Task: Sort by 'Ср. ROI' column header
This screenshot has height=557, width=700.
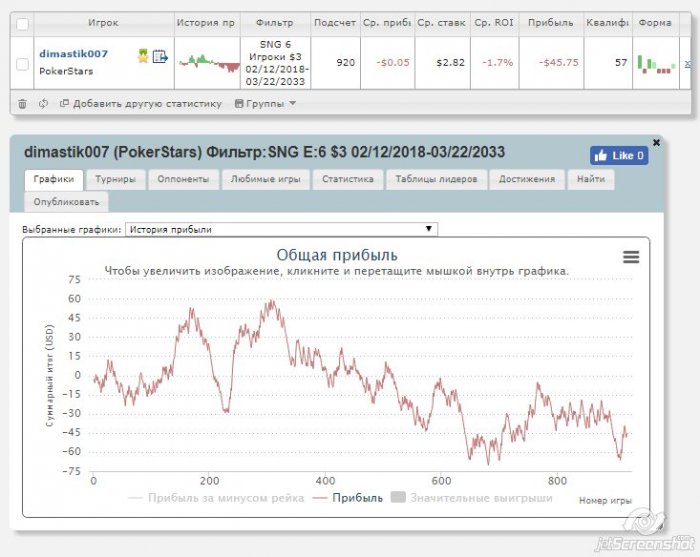Action: 494,23
